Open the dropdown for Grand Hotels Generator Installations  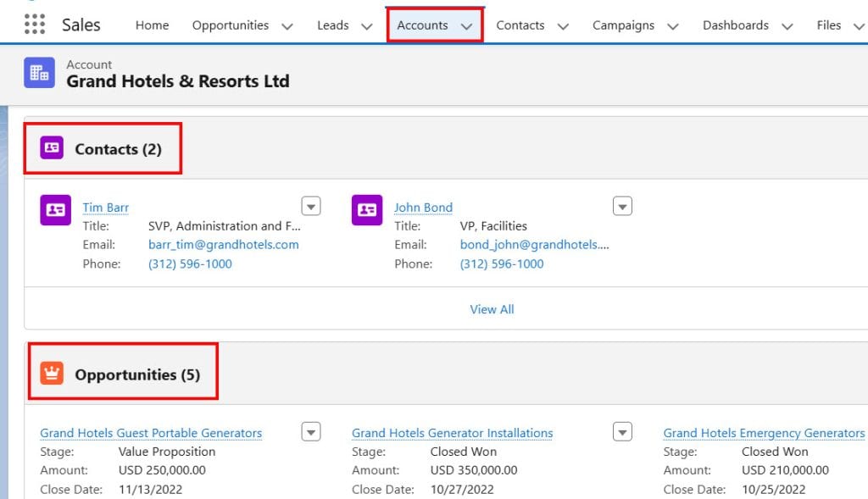622,431
